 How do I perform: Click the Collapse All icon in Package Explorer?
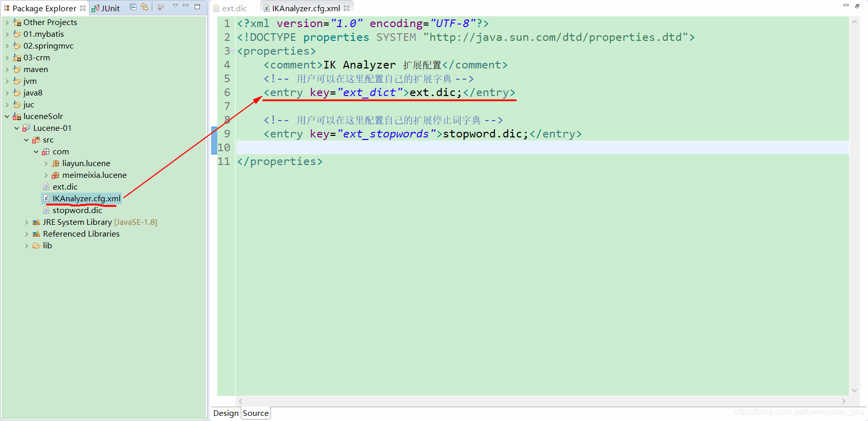[x=133, y=7]
